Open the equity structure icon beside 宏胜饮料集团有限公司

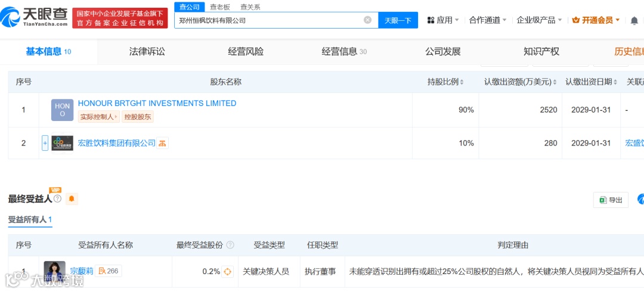click(162, 143)
